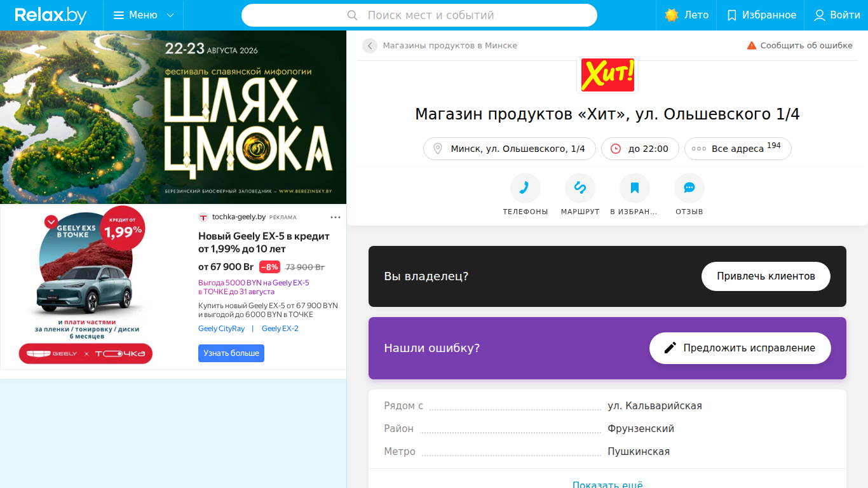This screenshot has width=868, height=488.
Task: Click Предложить исправление button
Action: click(740, 348)
